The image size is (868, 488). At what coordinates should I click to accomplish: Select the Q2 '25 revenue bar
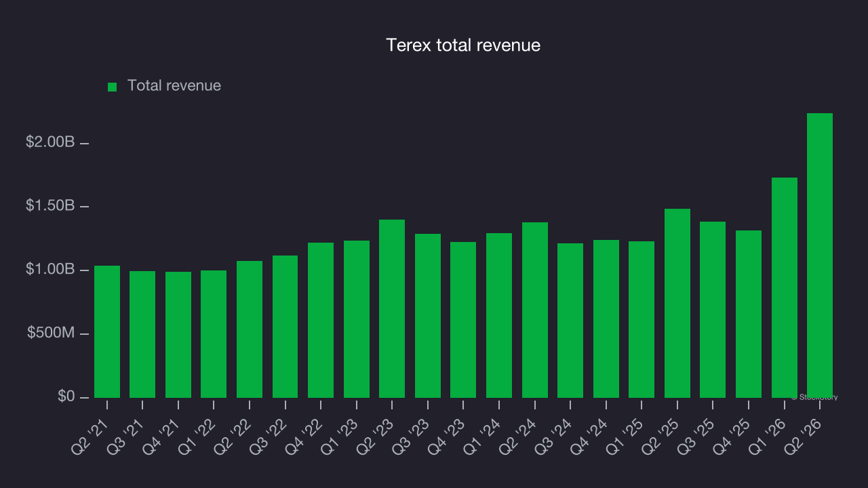click(x=677, y=303)
